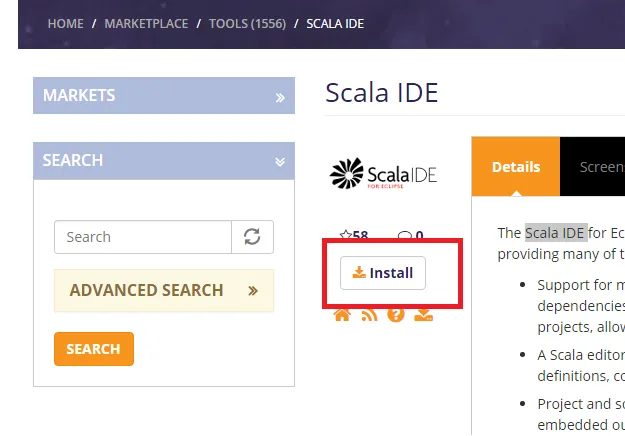Open the HOME breadcrumb link
The width and height of the screenshot is (625, 436).
(66, 24)
